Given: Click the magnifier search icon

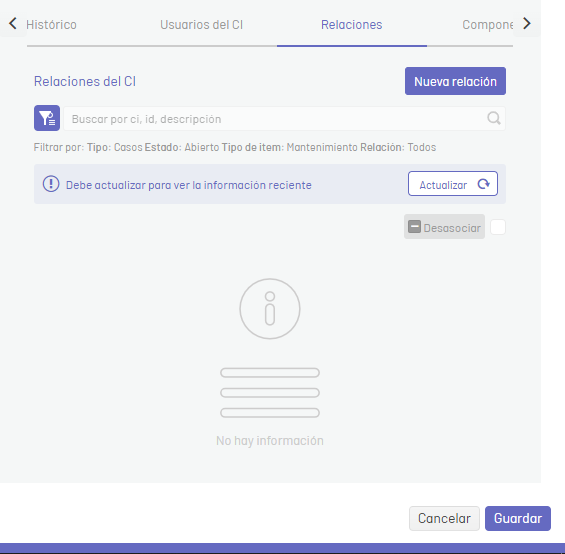Looking at the screenshot, I should click(x=494, y=118).
